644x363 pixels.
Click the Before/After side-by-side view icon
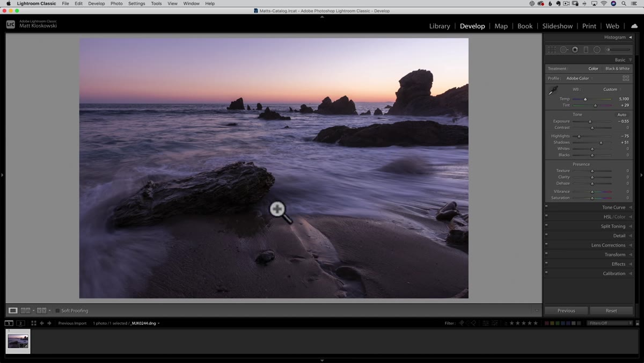(x=25, y=310)
